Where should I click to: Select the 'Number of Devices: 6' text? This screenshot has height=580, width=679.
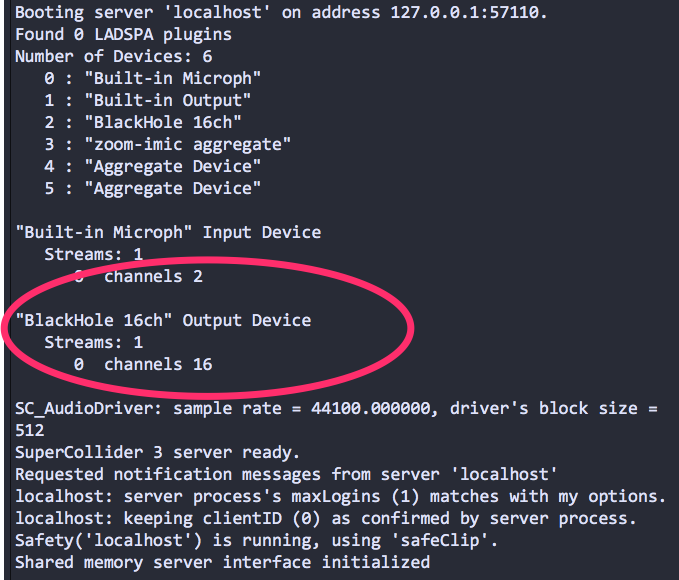pyautogui.click(x=113, y=56)
